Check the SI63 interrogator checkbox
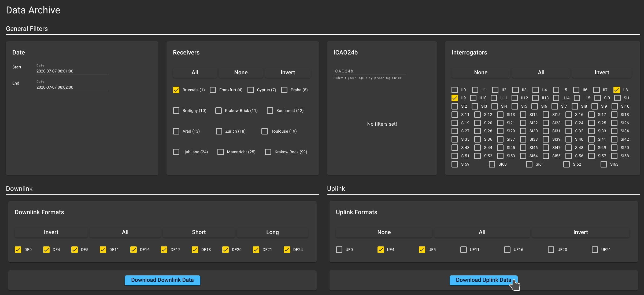The width and height of the screenshot is (644, 295). (x=604, y=164)
